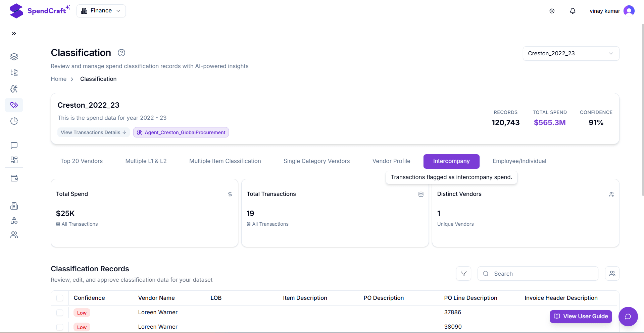Open the help icon beside Classification title
Screen dimensions: 644x333
click(x=121, y=53)
